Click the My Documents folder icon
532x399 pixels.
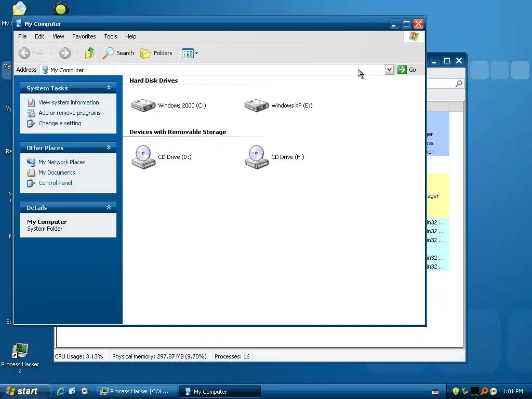coord(31,172)
